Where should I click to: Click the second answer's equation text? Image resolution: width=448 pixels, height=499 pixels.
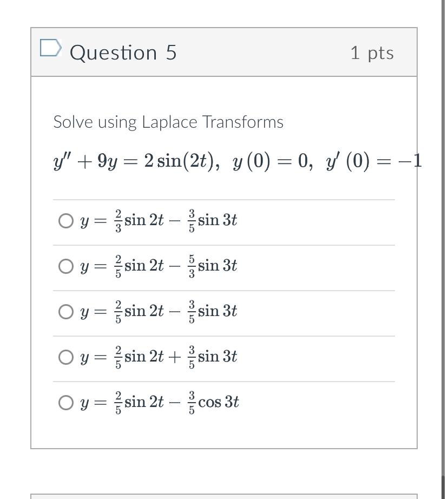click(x=159, y=266)
